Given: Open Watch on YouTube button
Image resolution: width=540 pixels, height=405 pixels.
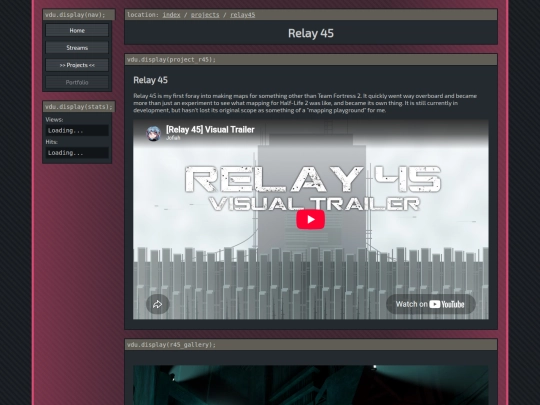Looking at the screenshot, I should pyautogui.click(x=430, y=304).
